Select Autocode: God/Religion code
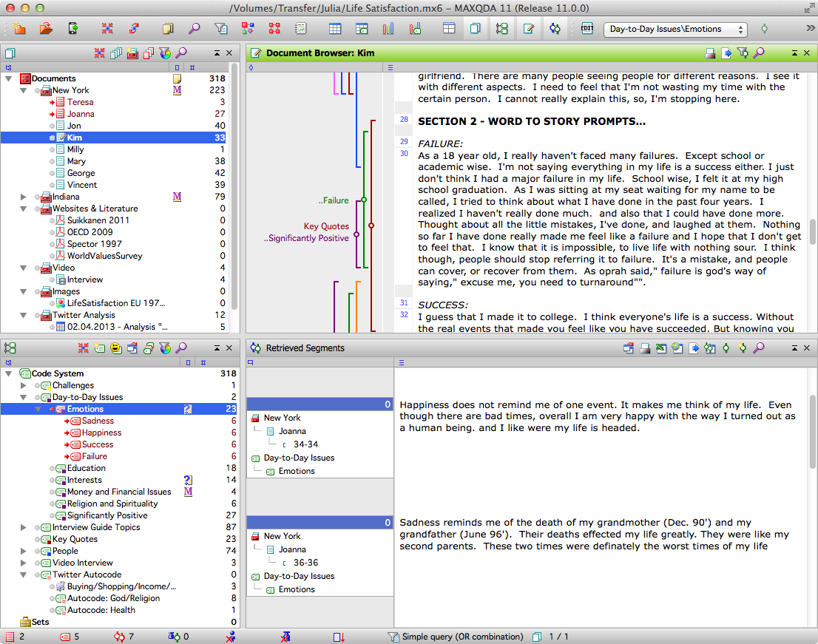The height and width of the screenshot is (644, 818). 113,598
